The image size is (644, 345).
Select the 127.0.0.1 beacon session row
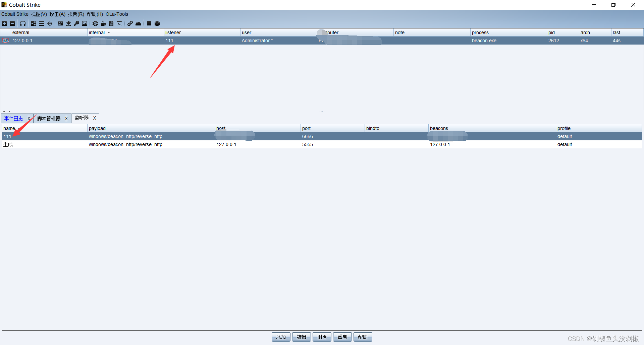(x=322, y=41)
